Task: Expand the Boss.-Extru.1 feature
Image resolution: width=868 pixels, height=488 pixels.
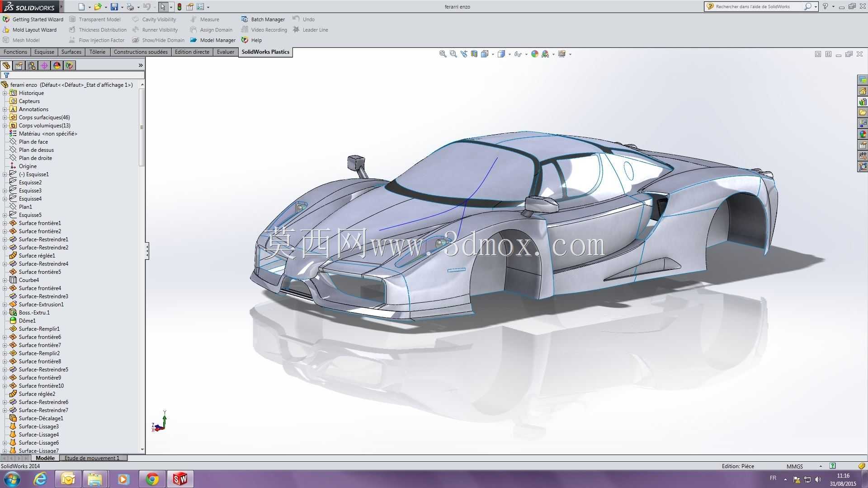Action: point(5,313)
